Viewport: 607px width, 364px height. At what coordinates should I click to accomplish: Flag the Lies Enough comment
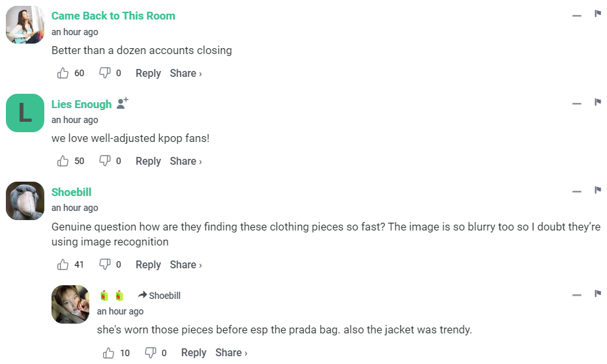click(x=597, y=103)
